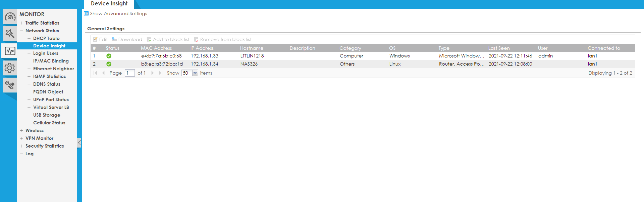Click the admin user cell
The width and height of the screenshot is (644, 202).
pos(545,56)
